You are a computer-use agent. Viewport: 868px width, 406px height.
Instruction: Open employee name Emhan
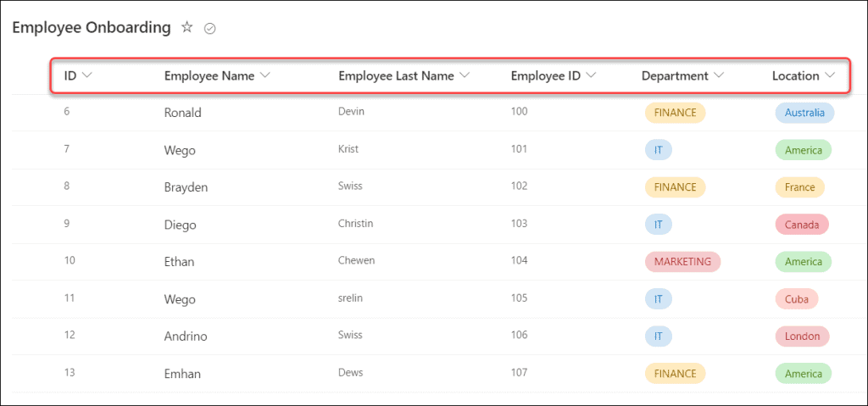(x=182, y=374)
